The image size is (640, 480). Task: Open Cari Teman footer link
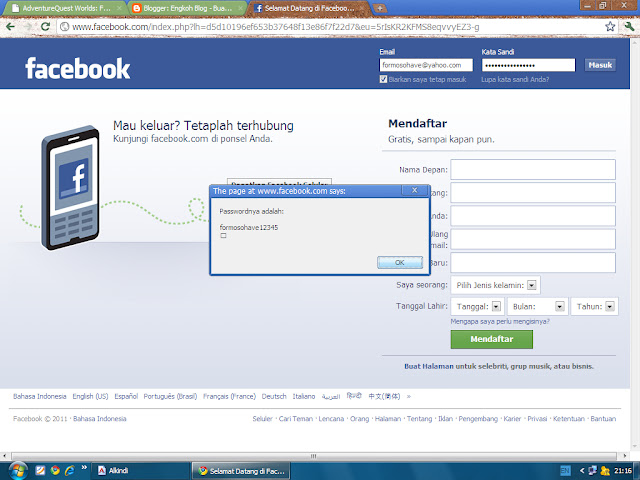[x=296, y=419]
